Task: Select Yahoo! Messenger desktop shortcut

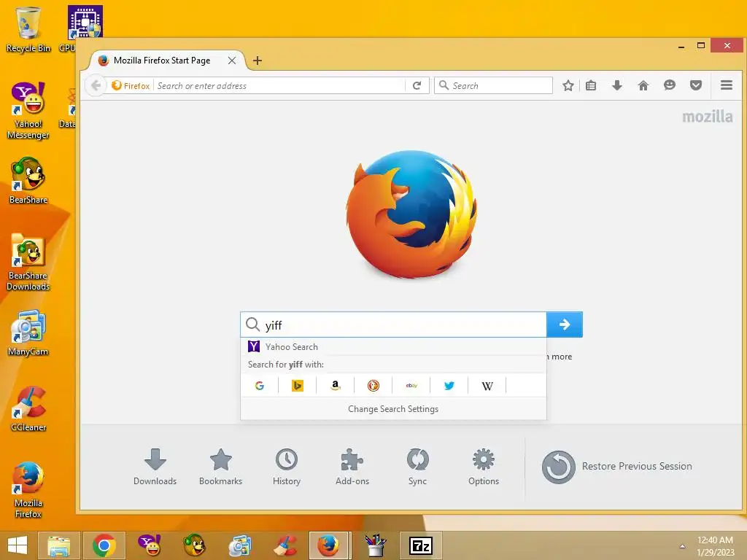Action: click(28, 111)
